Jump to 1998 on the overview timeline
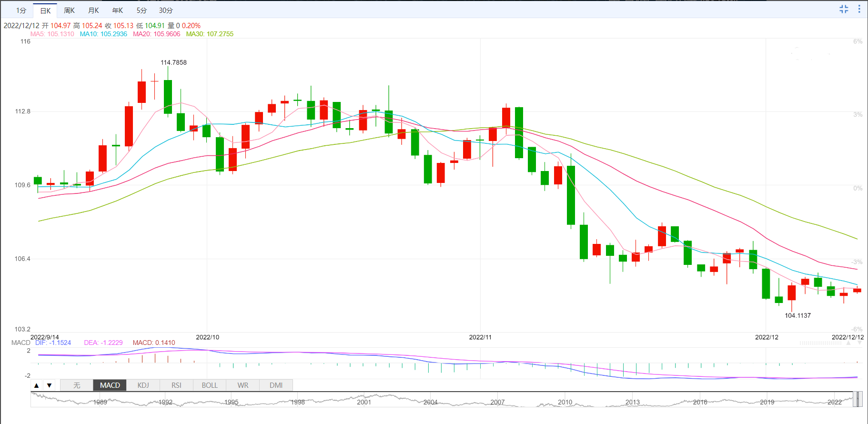Viewport: 868px width, 424px height. [x=298, y=403]
